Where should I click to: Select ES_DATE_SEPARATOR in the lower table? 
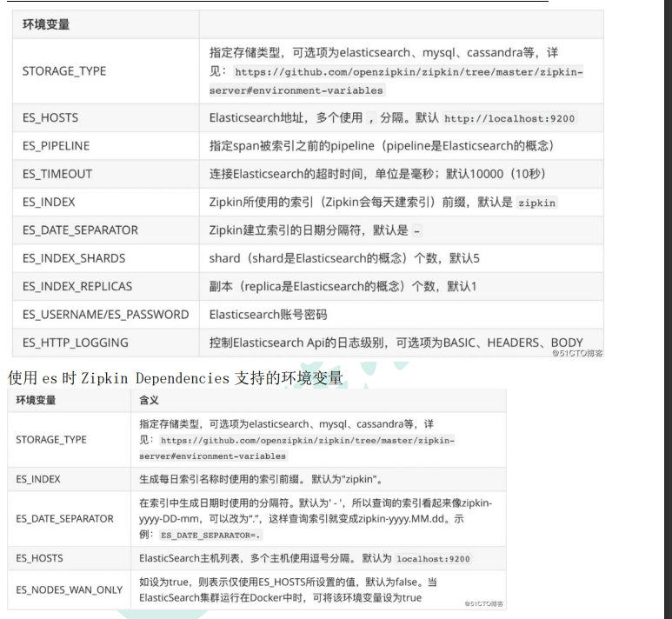tap(64, 519)
